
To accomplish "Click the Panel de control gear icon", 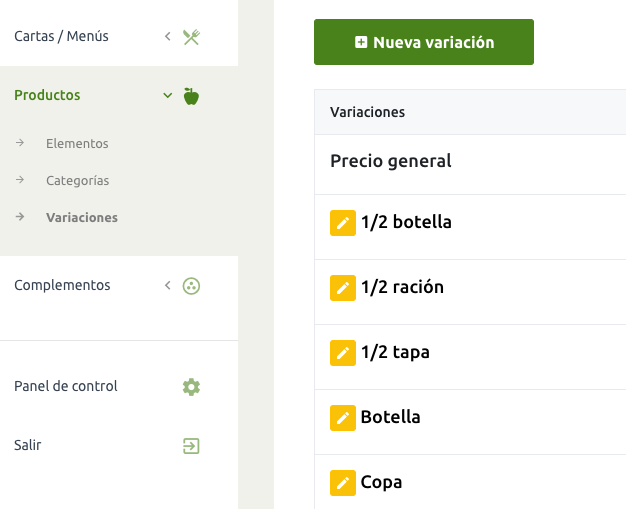I will pyautogui.click(x=191, y=387).
